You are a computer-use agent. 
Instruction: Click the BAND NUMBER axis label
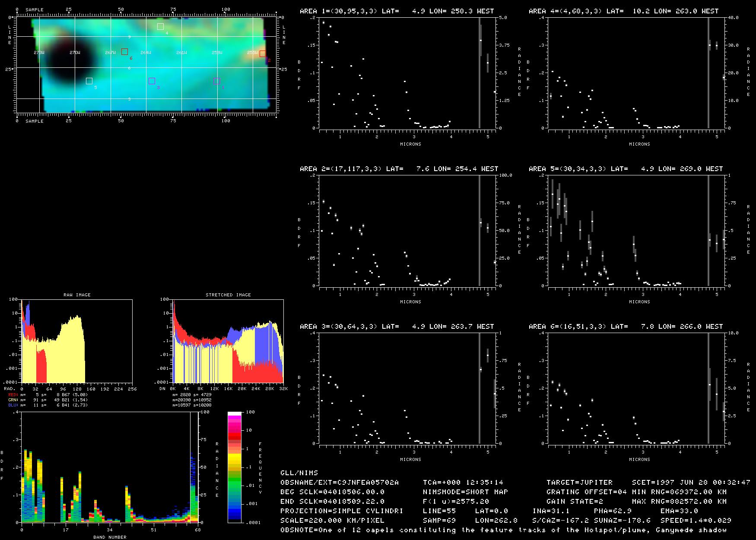pos(110,537)
